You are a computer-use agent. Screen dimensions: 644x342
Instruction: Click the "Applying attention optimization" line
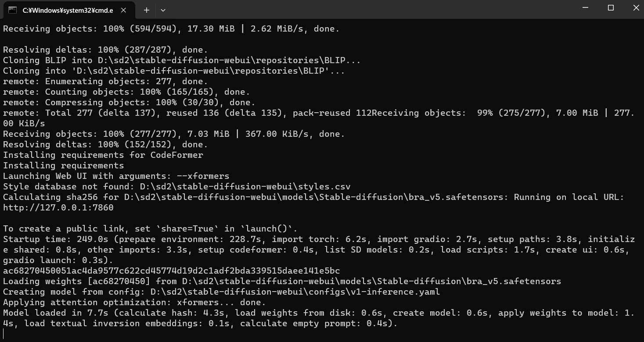88,303
